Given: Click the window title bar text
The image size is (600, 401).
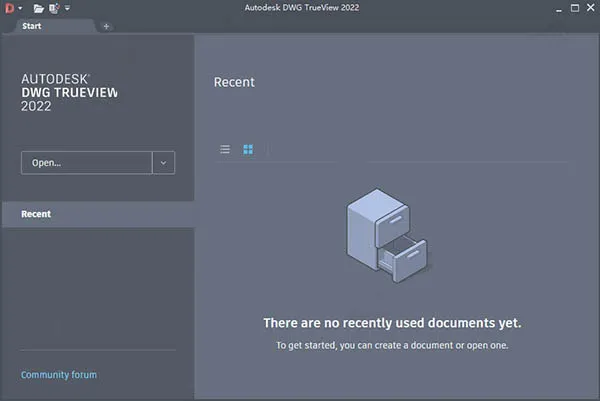Looking at the screenshot, I should 299,8.
